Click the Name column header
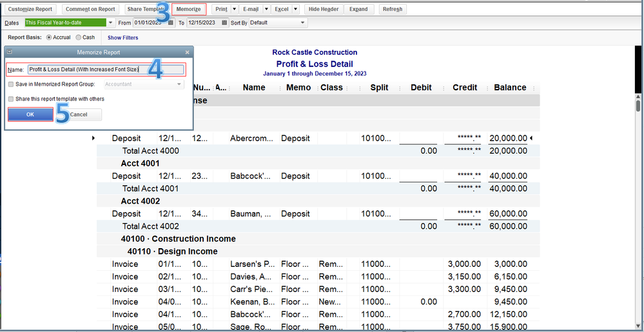The image size is (644, 332). tap(254, 88)
